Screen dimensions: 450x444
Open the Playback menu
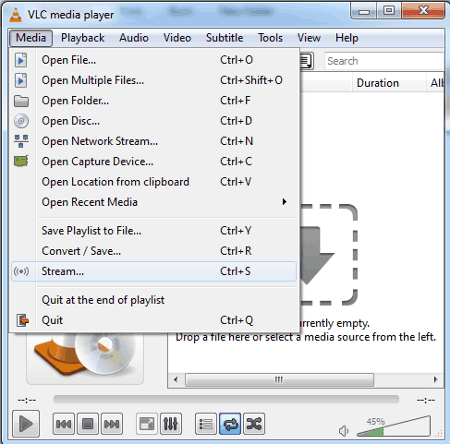(83, 38)
